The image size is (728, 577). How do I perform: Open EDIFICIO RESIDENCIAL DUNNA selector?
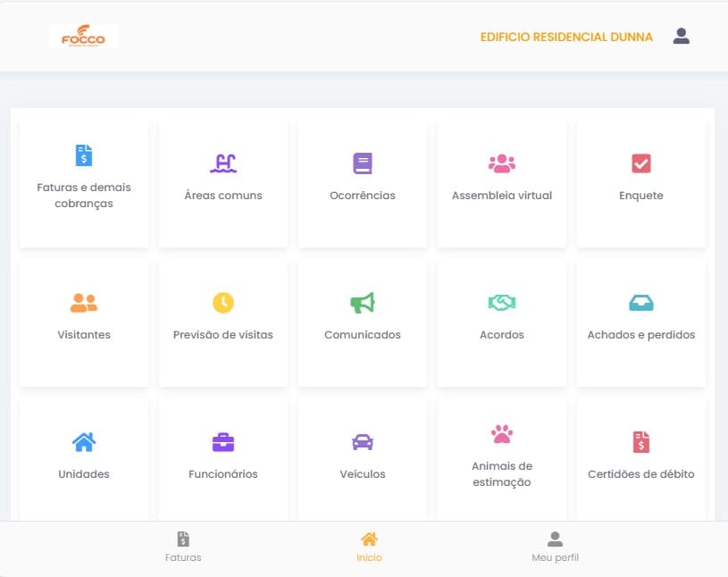point(566,38)
